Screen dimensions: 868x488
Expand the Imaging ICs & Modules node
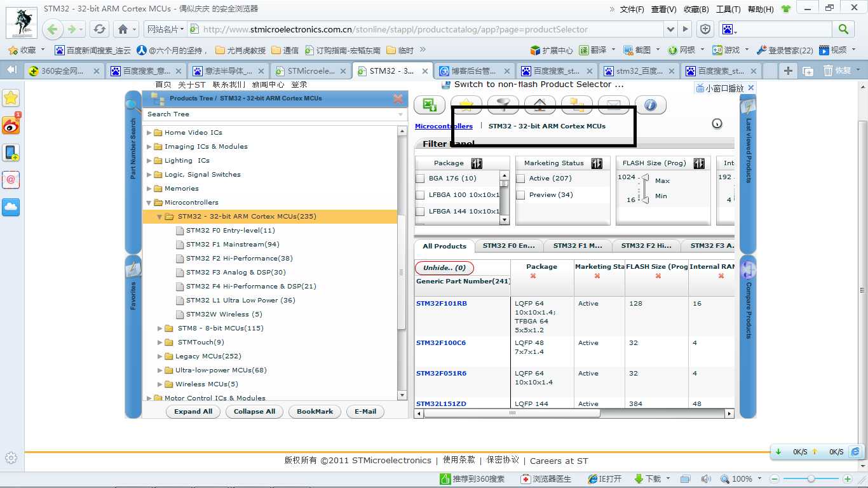pyautogui.click(x=149, y=147)
